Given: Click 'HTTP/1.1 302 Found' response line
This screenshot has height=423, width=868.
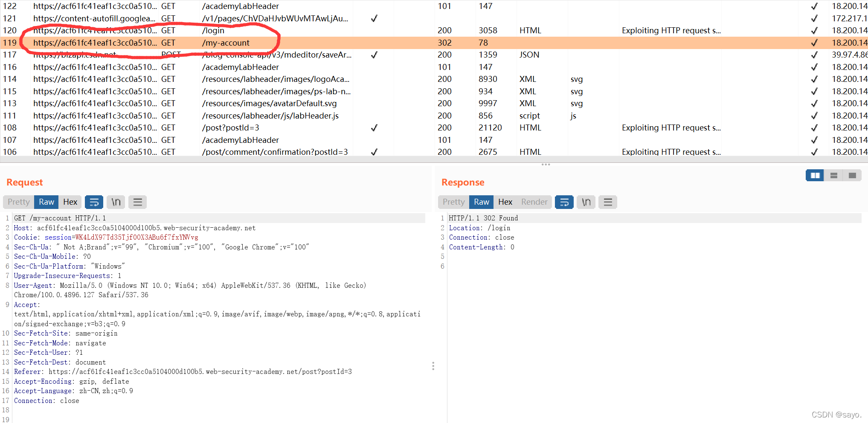Looking at the screenshot, I should click(x=483, y=218).
